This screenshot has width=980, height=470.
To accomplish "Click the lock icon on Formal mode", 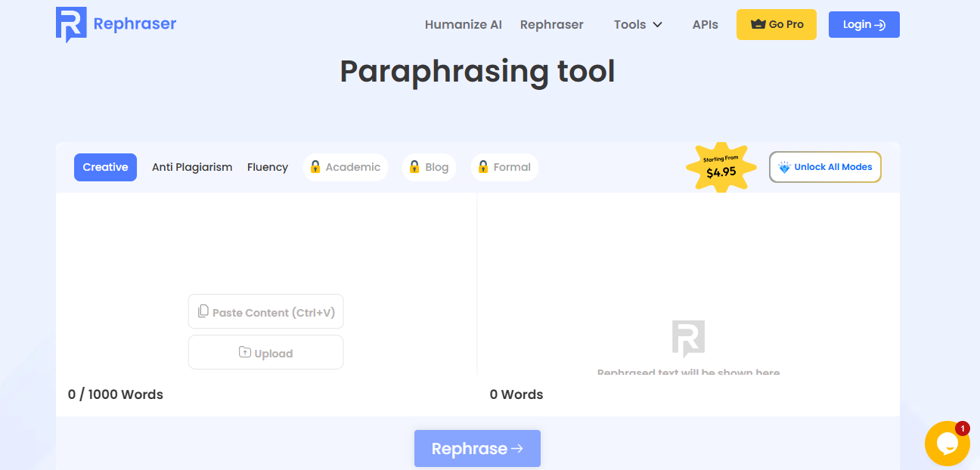I will [483, 167].
